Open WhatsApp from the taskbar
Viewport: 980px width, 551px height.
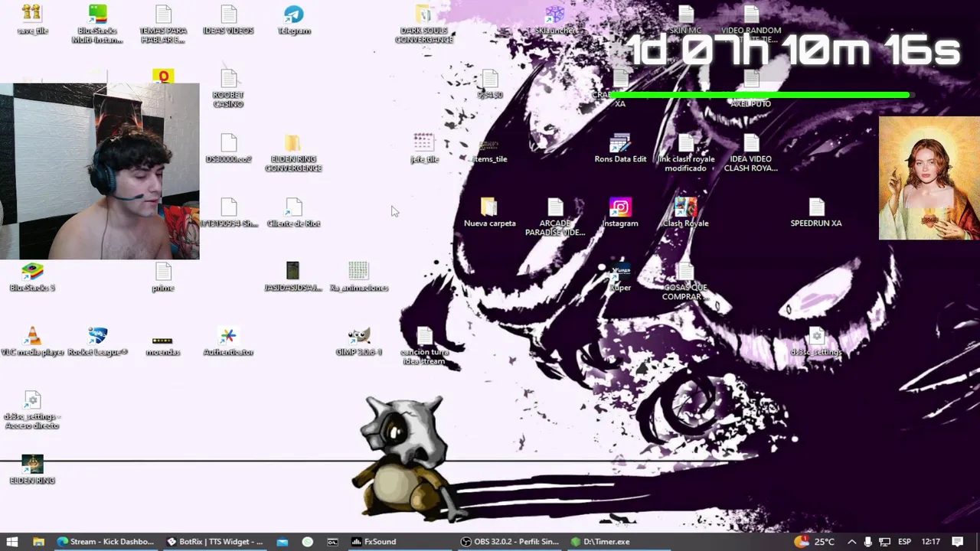(x=308, y=542)
